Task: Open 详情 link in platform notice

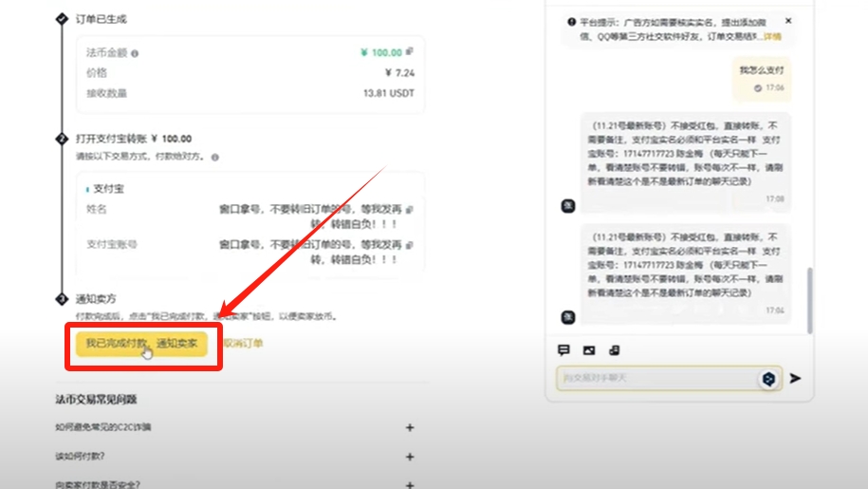Action: [x=772, y=36]
